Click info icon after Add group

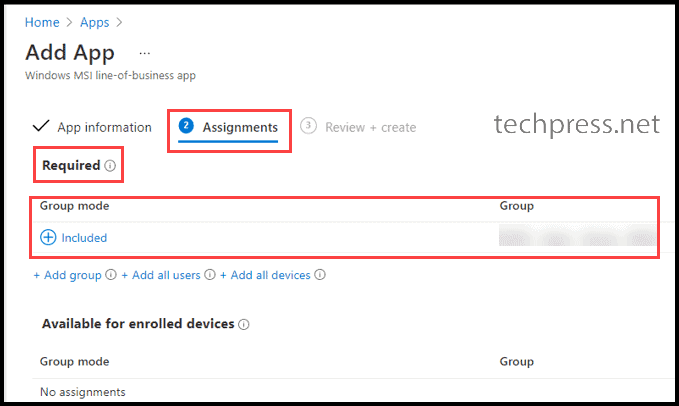point(111,275)
